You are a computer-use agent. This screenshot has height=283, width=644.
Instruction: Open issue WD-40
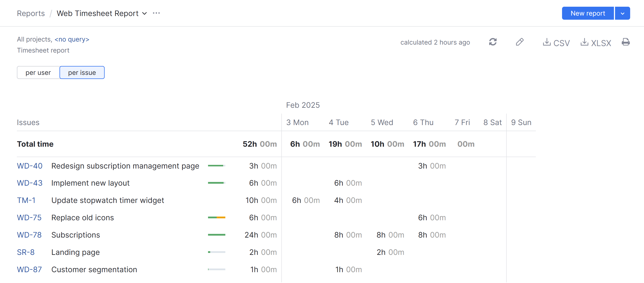click(29, 166)
